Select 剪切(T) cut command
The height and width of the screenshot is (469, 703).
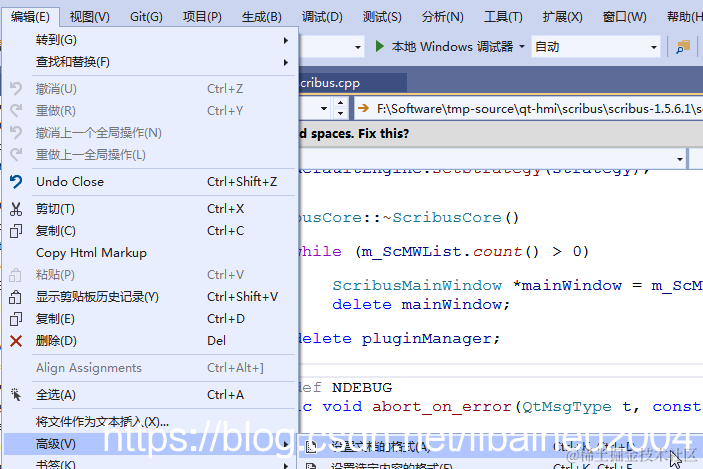coord(150,208)
